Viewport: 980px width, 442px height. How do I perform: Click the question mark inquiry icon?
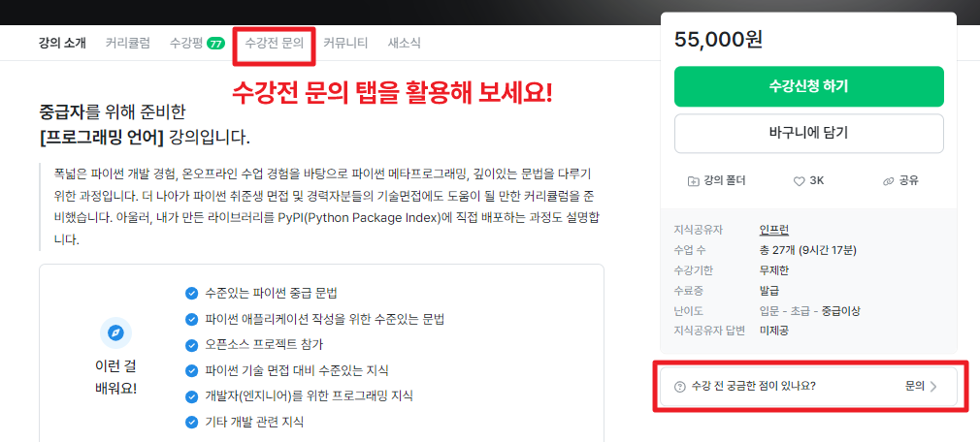pyautogui.click(x=680, y=387)
